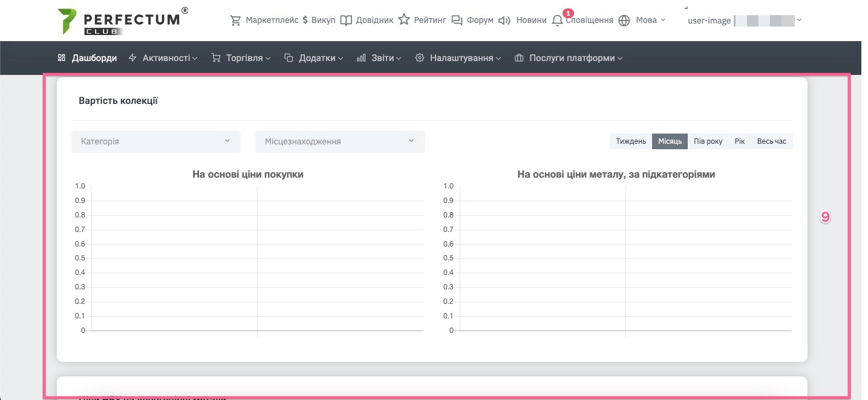868x400 pixels.
Task: Select the Тиждень time range
Action: click(631, 141)
